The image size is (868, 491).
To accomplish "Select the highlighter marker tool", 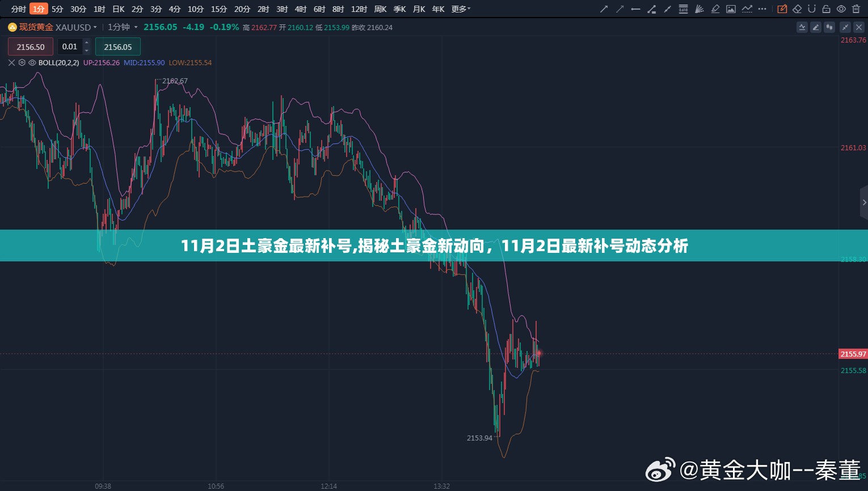I will (x=715, y=9).
